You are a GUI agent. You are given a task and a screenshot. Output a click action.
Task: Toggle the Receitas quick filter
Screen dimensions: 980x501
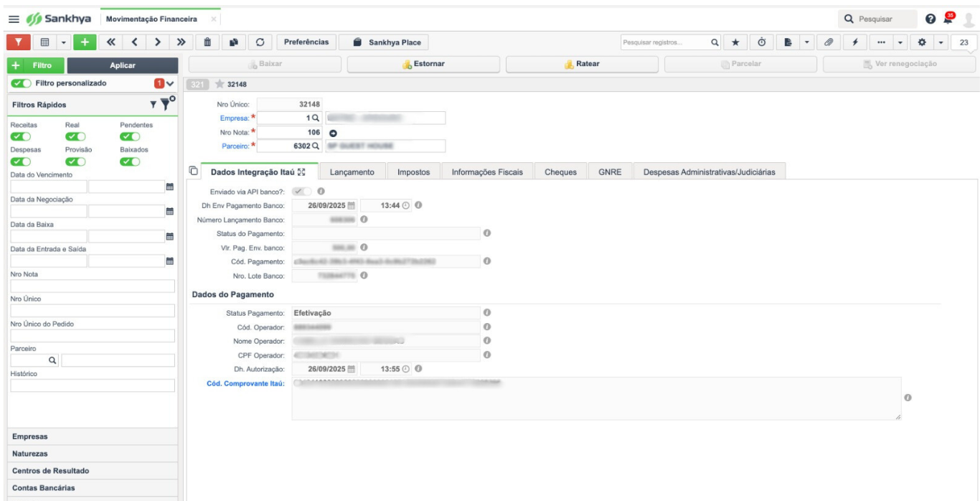point(21,136)
